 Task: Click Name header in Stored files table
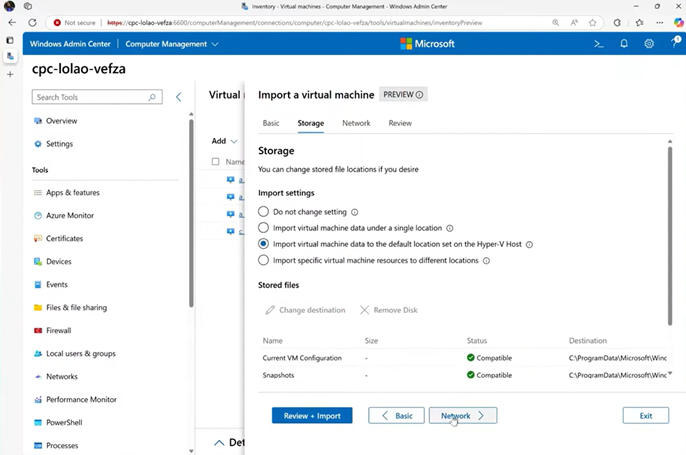click(273, 341)
